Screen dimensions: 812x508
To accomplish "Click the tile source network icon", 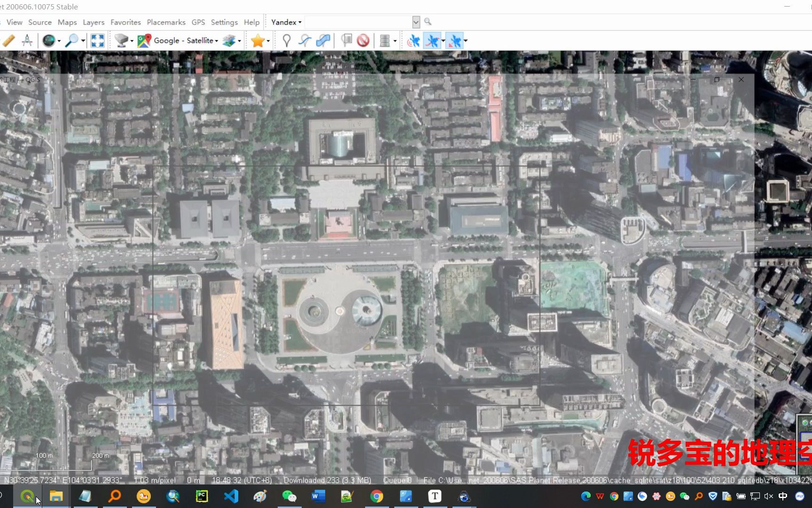I will [x=121, y=41].
